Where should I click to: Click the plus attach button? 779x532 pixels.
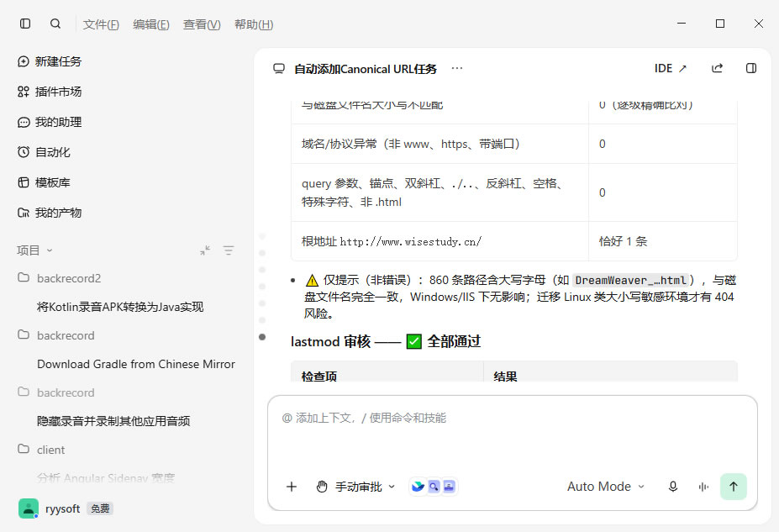click(292, 487)
